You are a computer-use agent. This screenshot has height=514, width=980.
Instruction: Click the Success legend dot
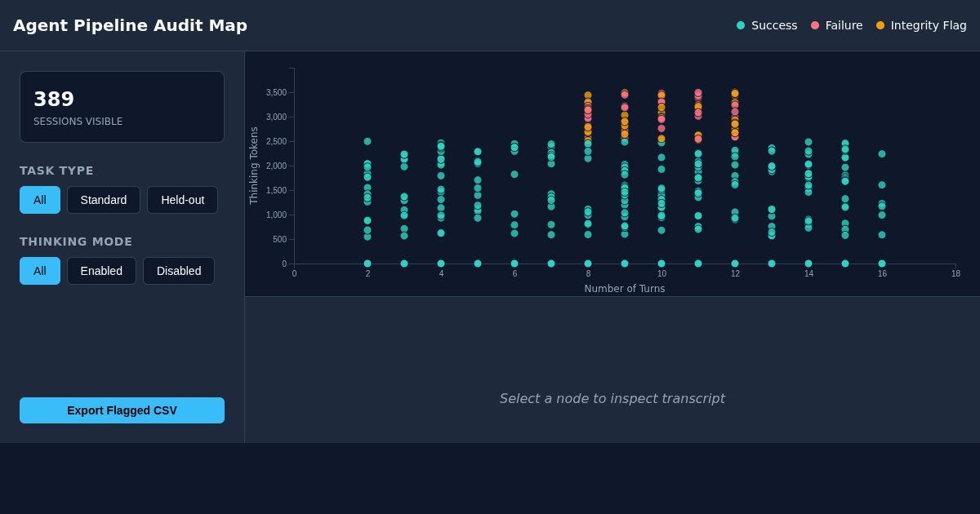click(x=741, y=25)
